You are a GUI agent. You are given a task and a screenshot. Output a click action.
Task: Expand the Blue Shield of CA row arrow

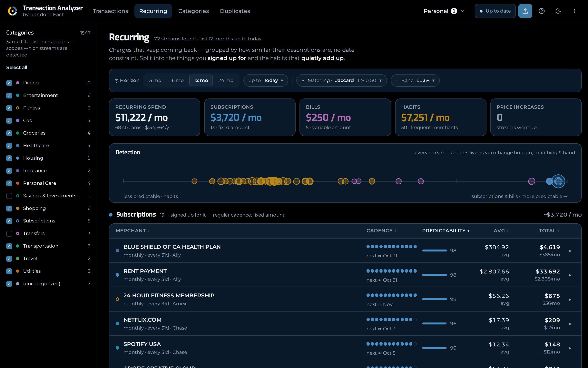[x=570, y=251]
